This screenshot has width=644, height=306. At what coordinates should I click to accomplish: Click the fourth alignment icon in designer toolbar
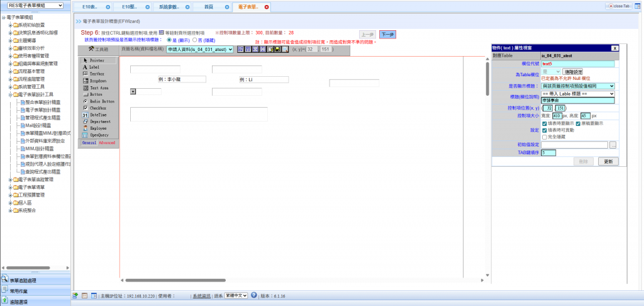262,49
